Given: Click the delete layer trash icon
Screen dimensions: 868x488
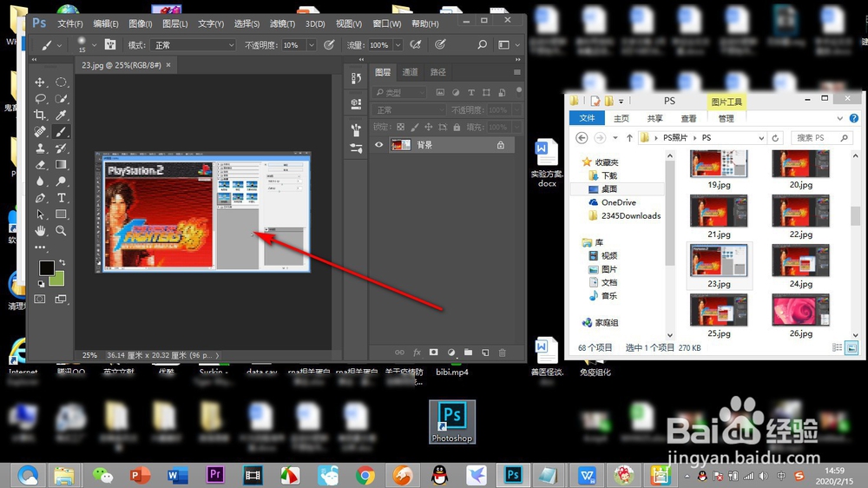Looking at the screenshot, I should point(502,353).
